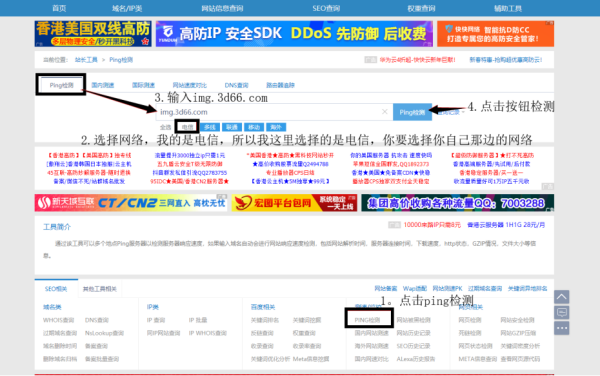Switch to the 国际测速 tab
Viewport: 600px width, 376px height.
tap(143, 85)
